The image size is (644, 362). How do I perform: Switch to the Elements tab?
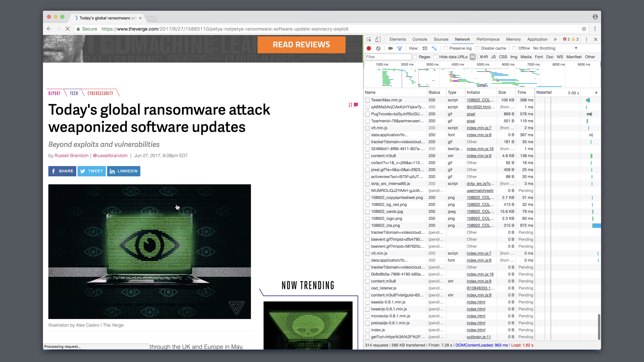pyautogui.click(x=397, y=40)
